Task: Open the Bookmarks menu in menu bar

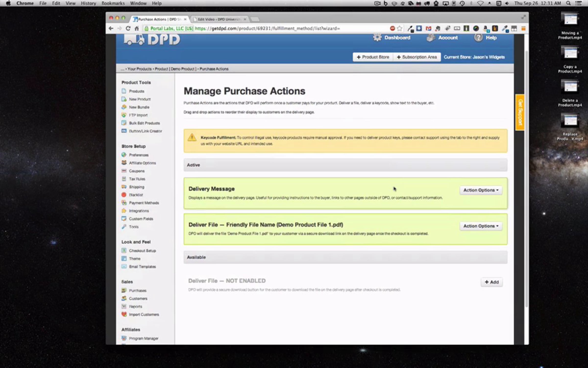Action: tap(113, 3)
